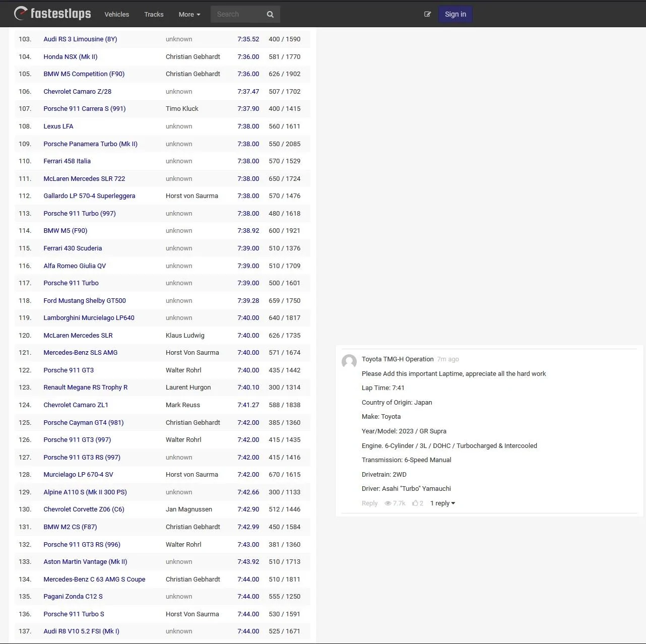Click the edit pencil icon in header
This screenshot has height=644, width=646.
pos(427,14)
